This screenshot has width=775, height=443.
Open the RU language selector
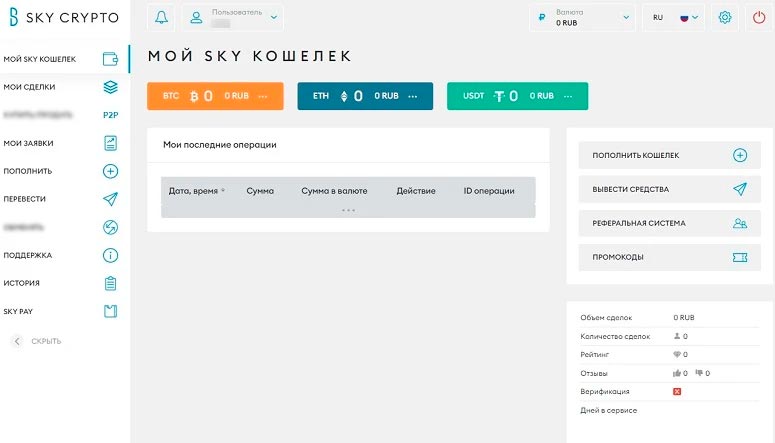click(x=675, y=18)
